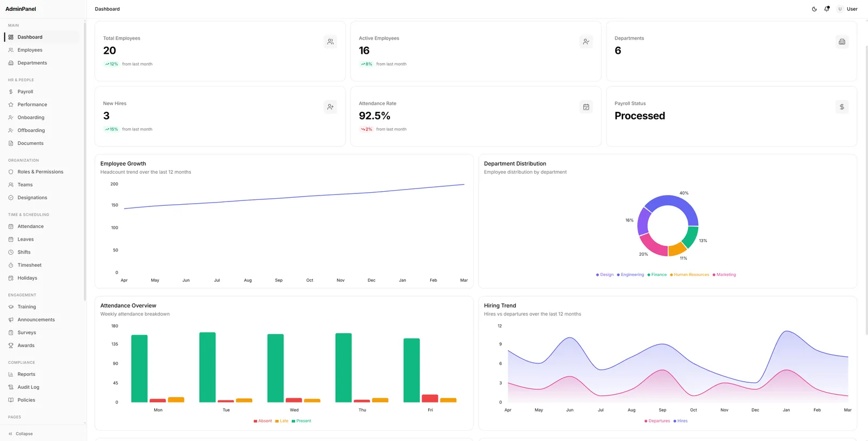
Task: Click the Total Employees card icon
Action: click(330, 42)
